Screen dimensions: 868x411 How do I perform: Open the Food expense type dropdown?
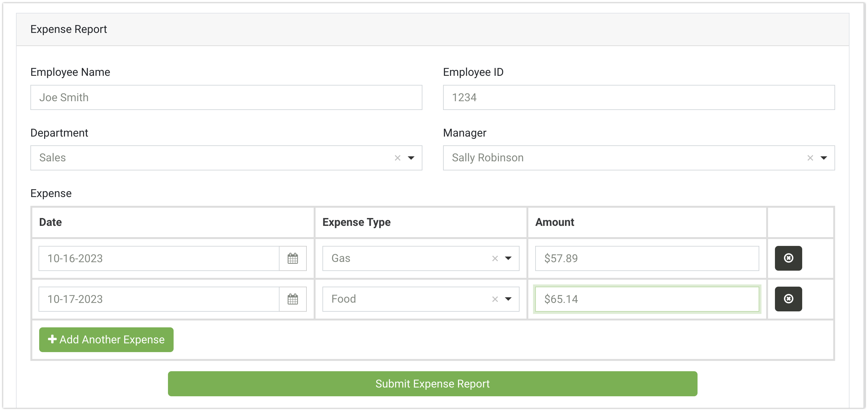(508, 299)
